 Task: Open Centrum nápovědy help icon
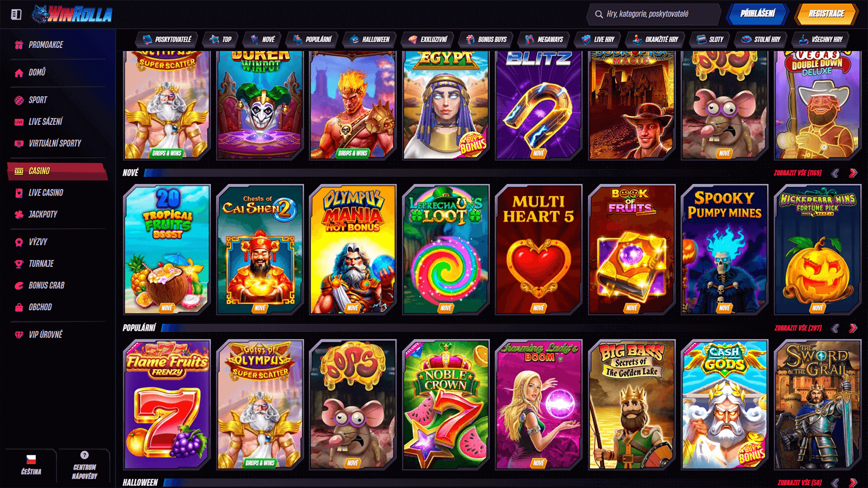pyautogui.click(x=85, y=455)
